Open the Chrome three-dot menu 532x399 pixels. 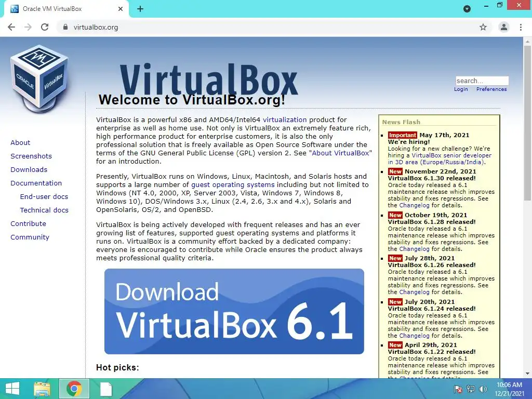point(521,27)
